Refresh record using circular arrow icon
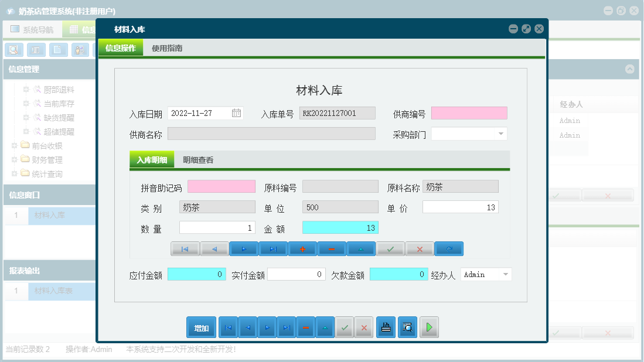The image size is (644, 362). [448, 248]
